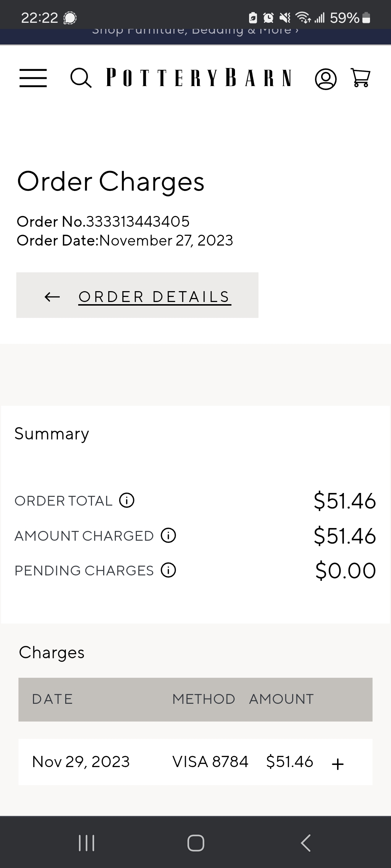Tap Android recent apps button
Screen dimensions: 391x868
tap(87, 843)
